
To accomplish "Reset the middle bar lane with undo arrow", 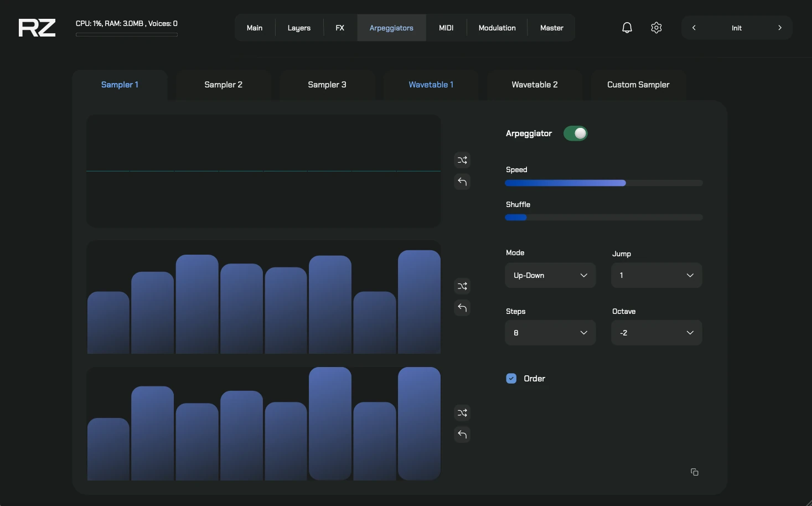I will tap(462, 308).
